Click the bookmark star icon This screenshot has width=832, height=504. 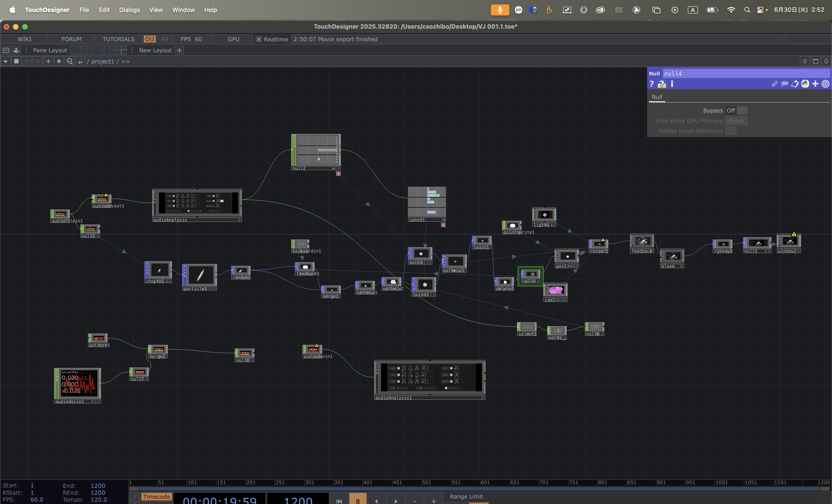click(x=59, y=61)
